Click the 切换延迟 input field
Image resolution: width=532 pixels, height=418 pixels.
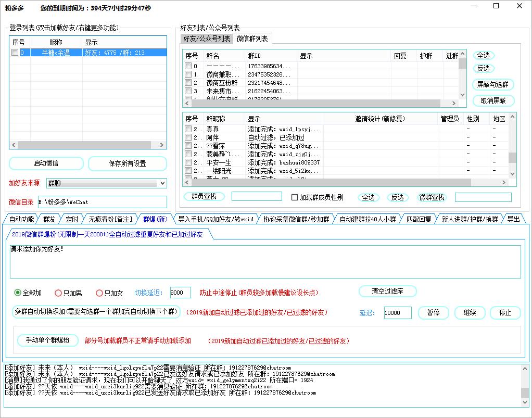click(180, 293)
